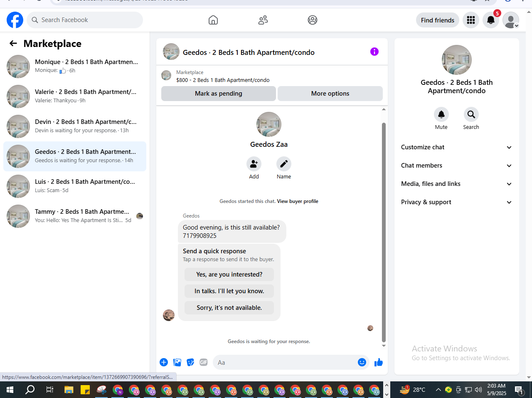Click More options button
Screen dimensions: 532x398
click(330, 94)
